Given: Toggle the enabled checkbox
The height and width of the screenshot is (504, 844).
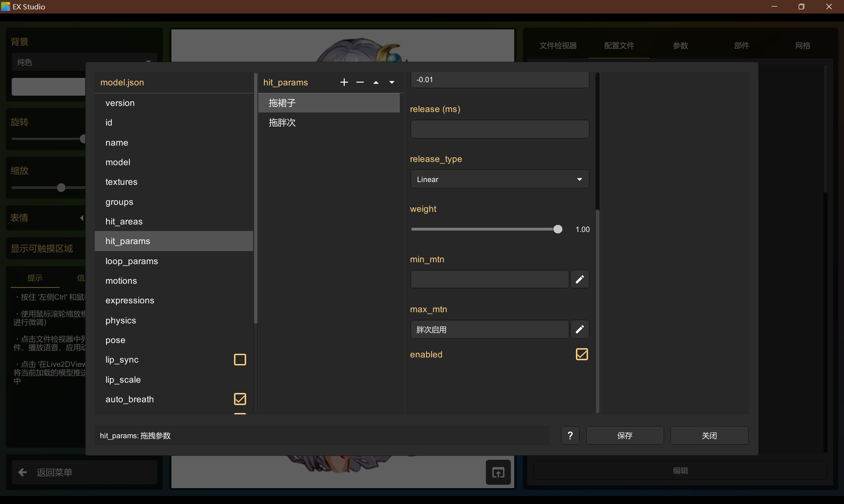Looking at the screenshot, I should (x=582, y=354).
